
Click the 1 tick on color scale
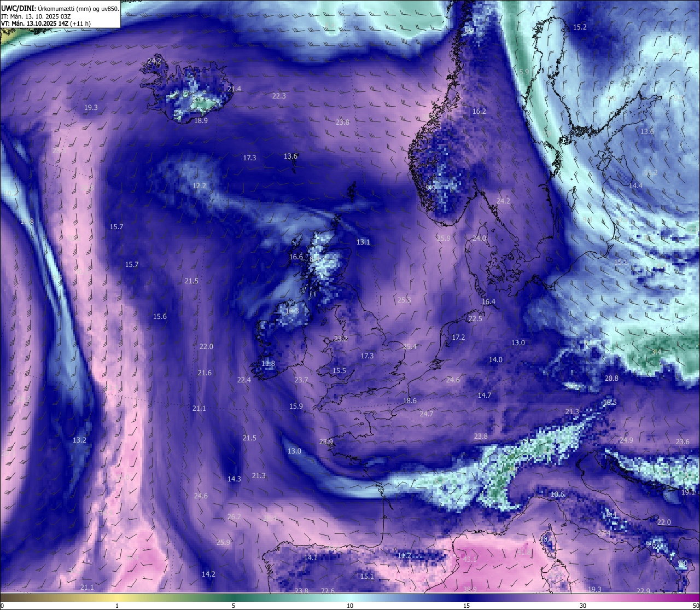117,606
